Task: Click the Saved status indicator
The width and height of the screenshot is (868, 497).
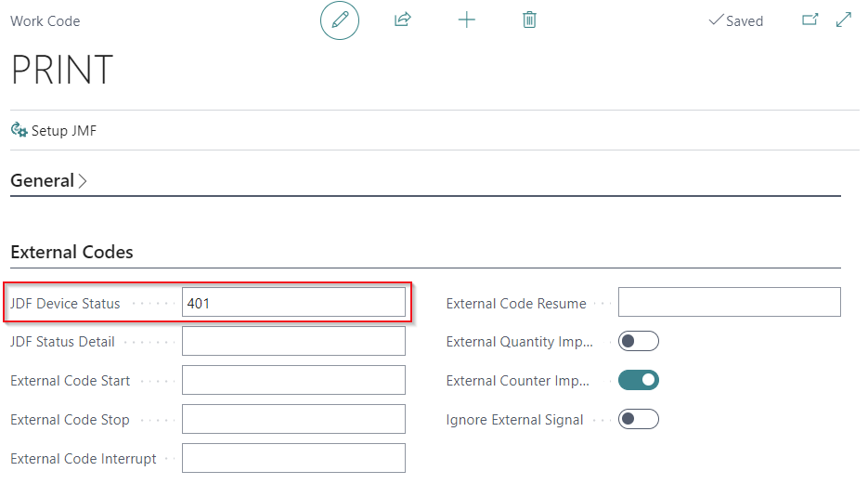Action: (x=735, y=20)
